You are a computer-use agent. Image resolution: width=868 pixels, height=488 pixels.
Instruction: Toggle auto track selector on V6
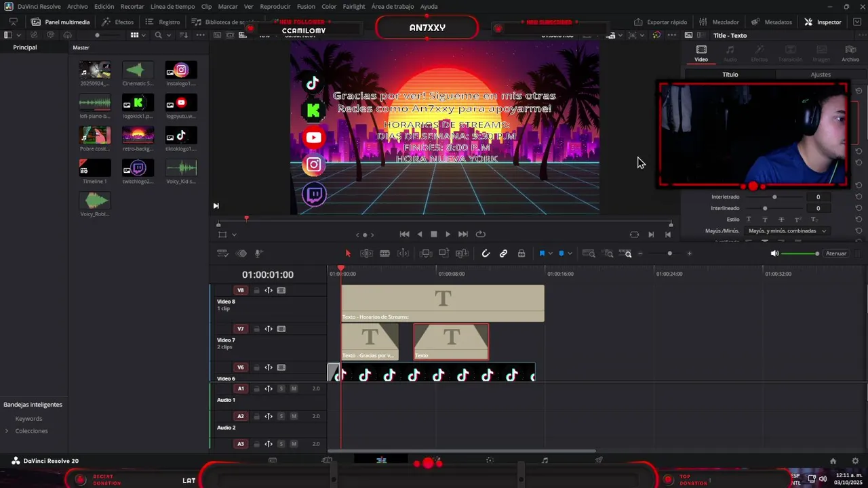coord(269,368)
